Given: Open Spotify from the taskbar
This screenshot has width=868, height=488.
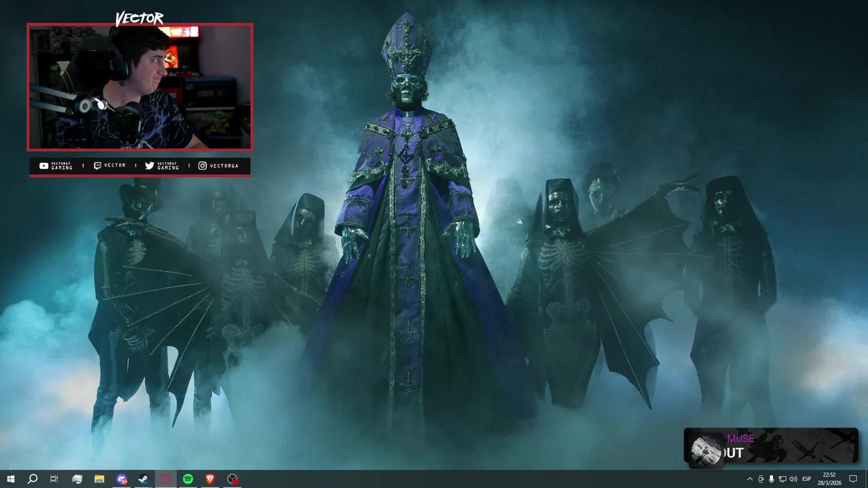Looking at the screenshot, I should [188, 479].
